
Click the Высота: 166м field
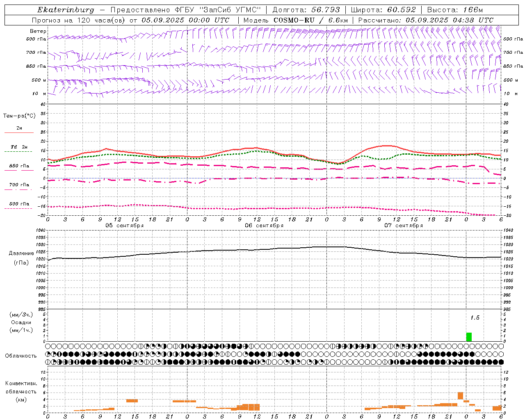point(455,10)
